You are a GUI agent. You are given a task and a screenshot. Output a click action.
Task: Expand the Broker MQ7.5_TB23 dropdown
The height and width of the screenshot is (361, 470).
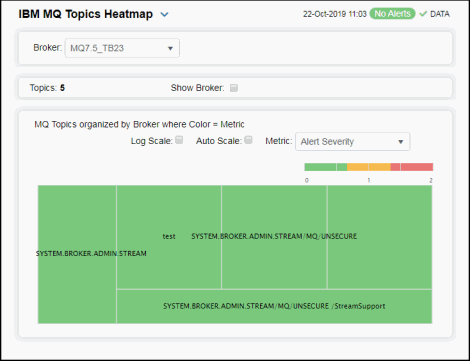[122, 48]
